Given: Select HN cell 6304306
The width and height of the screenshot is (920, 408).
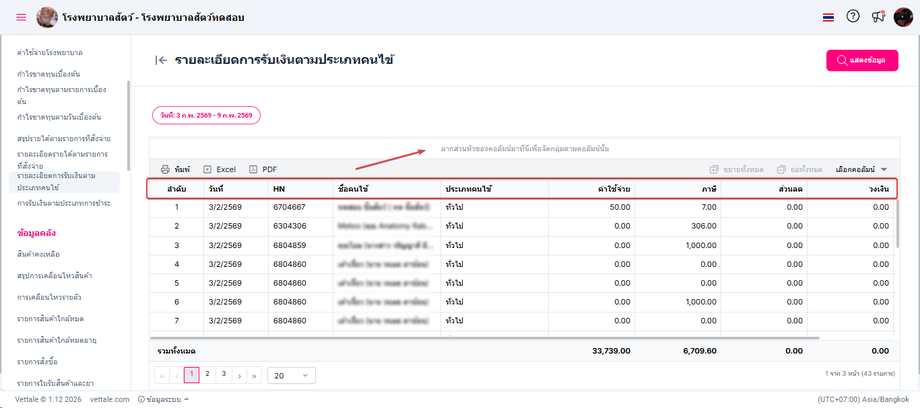Looking at the screenshot, I should [x=300, y=226].
